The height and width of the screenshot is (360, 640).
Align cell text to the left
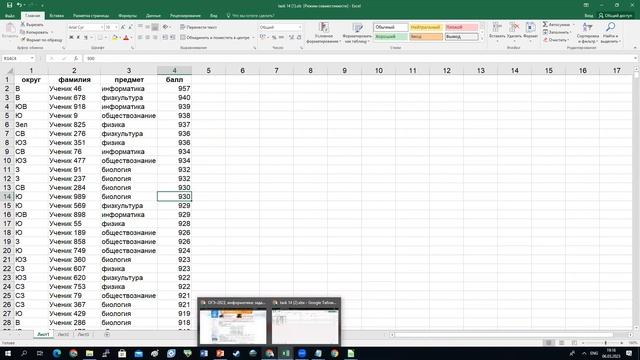[140, 38]
